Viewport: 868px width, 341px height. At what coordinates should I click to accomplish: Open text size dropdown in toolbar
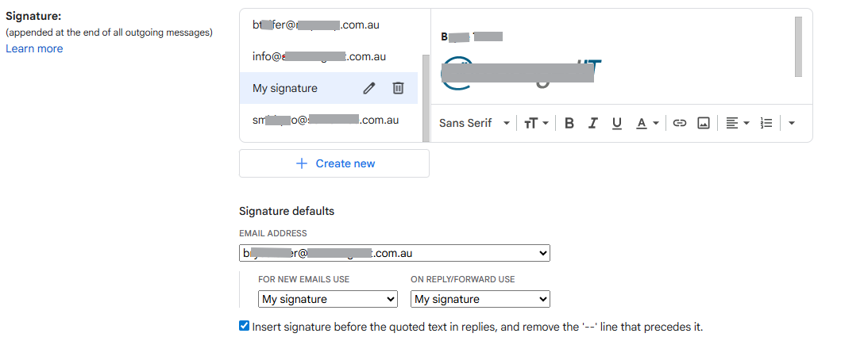tap(536, 123)
